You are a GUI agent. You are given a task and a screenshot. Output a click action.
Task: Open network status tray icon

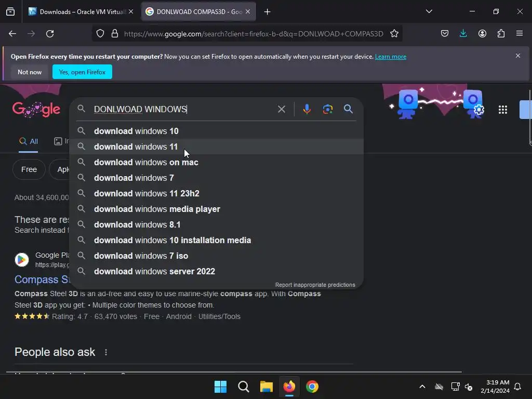click(455, 387)
